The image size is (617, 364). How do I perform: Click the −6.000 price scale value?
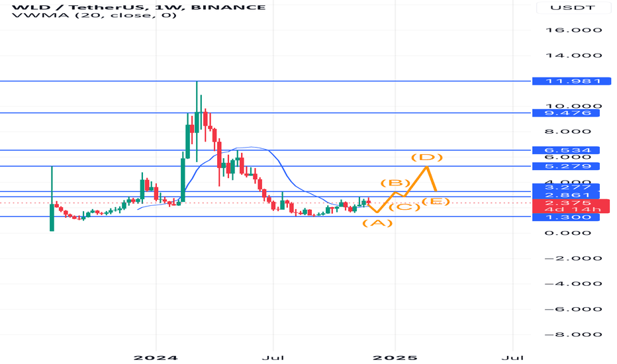573,309
